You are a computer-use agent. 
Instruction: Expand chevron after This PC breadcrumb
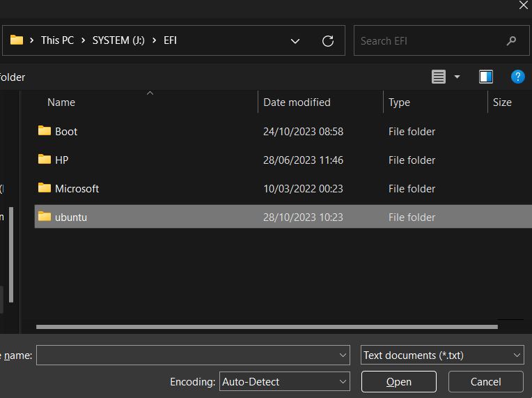click(x=84, y=40)
